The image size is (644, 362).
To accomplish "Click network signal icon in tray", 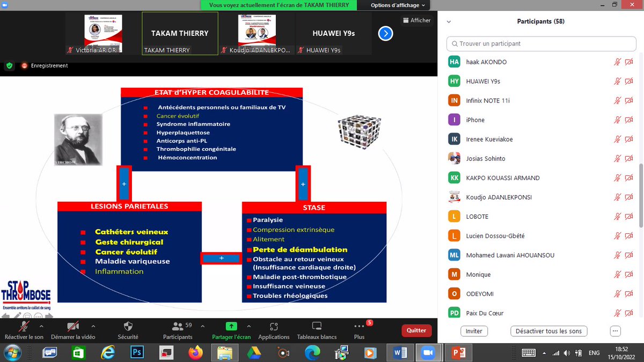I will [557, 353].
